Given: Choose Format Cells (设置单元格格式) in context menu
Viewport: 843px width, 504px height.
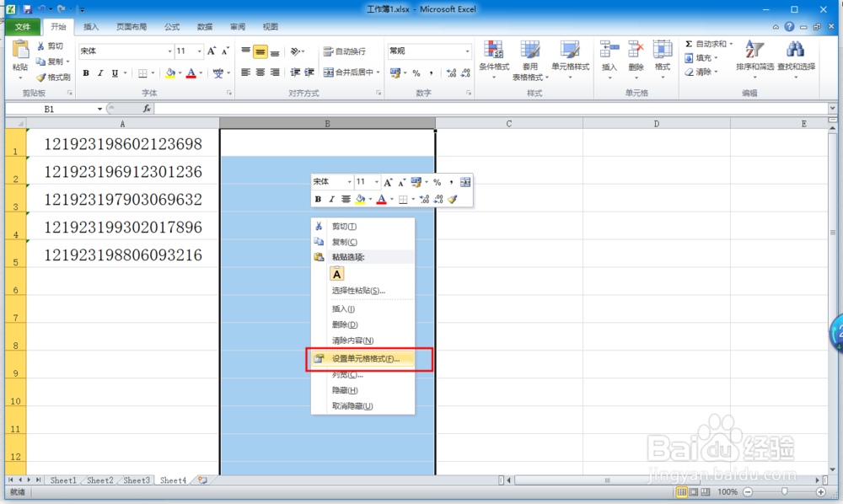Looking at the screenshot, I should pyautogui.click(x=362, y=358).
